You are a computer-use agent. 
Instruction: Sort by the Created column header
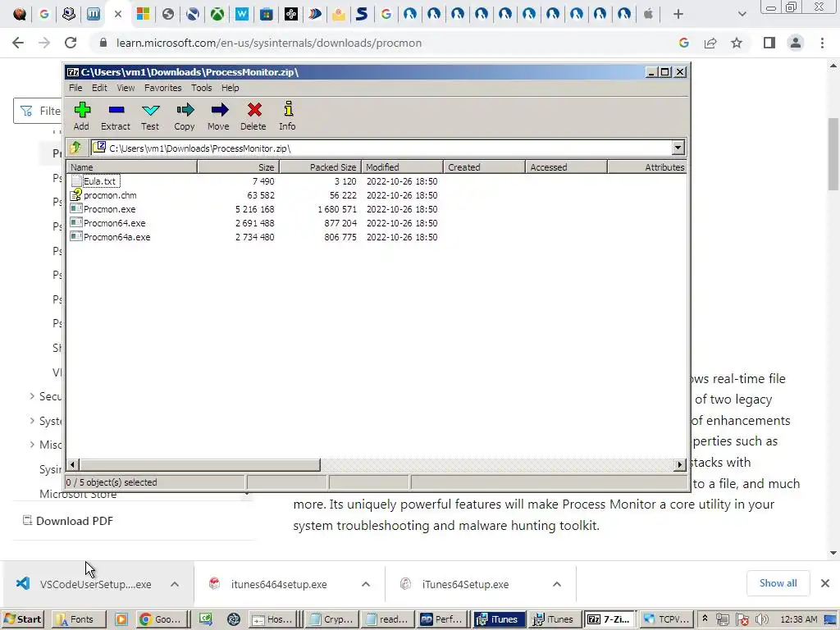coord(484,167)
